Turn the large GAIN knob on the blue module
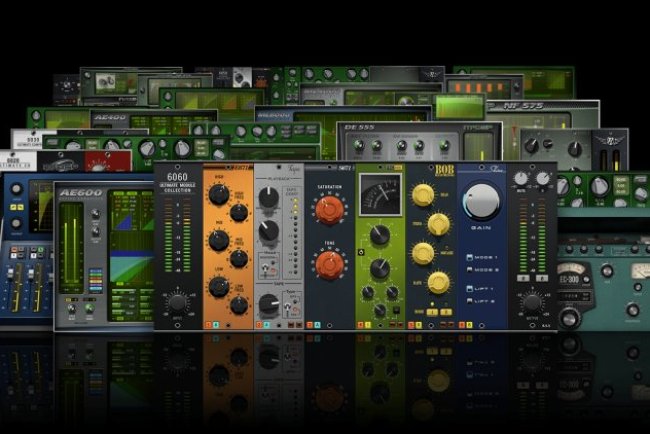 coord(481,202)
